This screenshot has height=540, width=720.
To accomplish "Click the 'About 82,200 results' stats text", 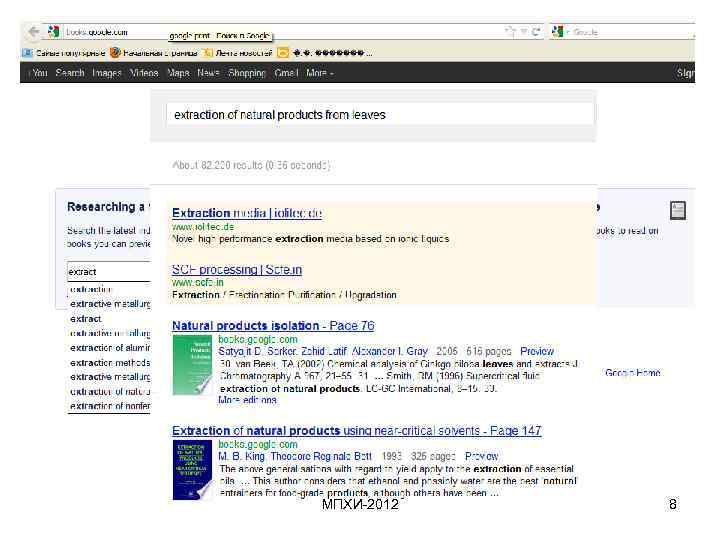I will click(251, 165).
